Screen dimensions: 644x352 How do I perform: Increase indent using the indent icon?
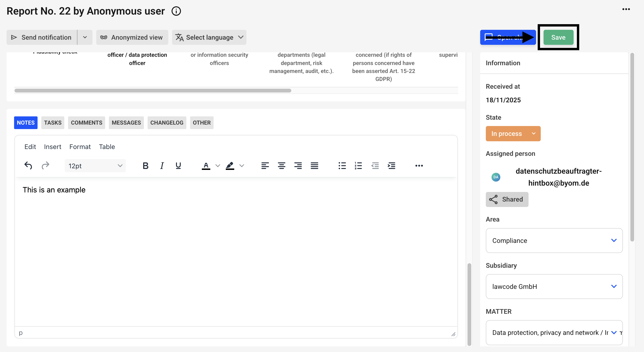391,165
